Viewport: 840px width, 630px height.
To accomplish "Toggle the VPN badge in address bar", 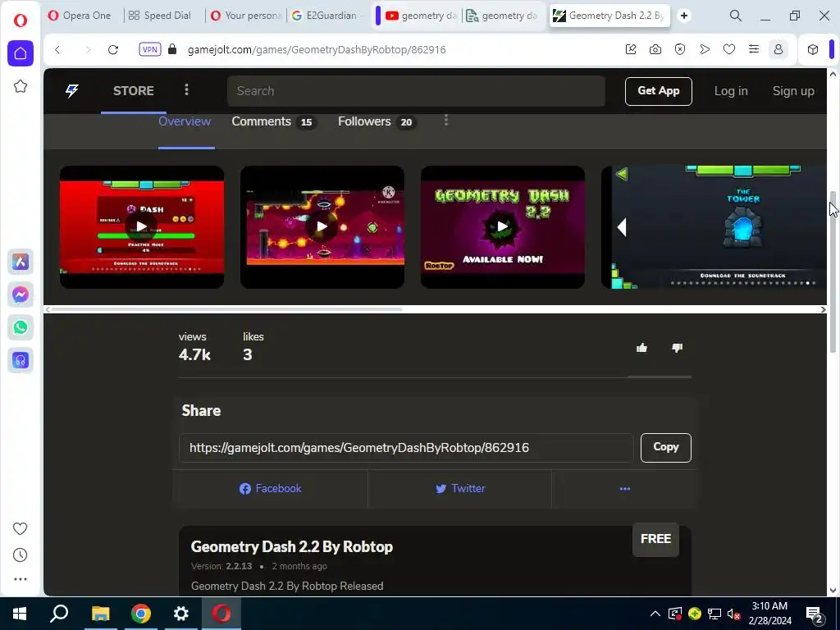I will click(x=150, y=49).
